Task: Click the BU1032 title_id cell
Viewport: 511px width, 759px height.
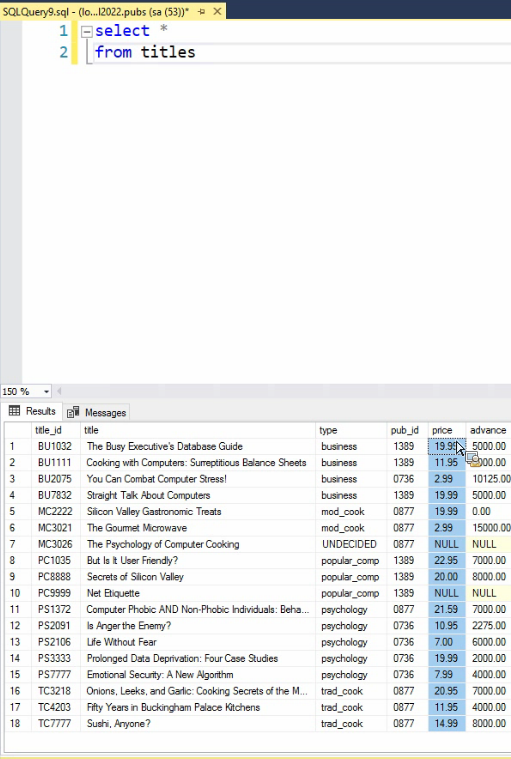Action: [x=56, y=446]
